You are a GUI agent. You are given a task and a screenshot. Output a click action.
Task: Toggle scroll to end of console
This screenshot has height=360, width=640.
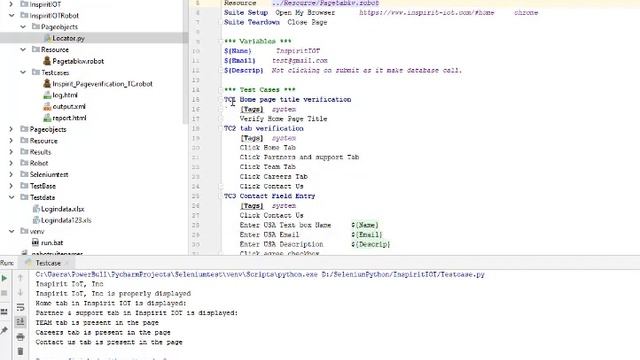[x=20, y=322]
